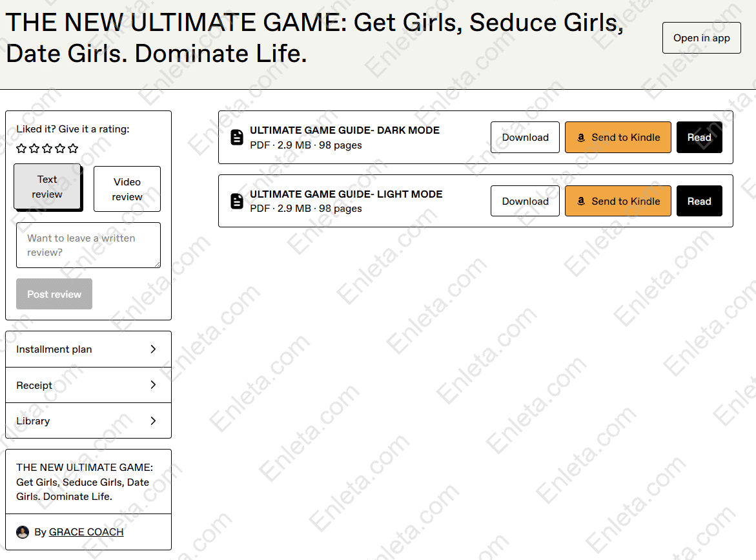This screenshot has width=756, height=560.
Task: Send the LIGHT MODE guide to Kindle
Action: (618, 201)
